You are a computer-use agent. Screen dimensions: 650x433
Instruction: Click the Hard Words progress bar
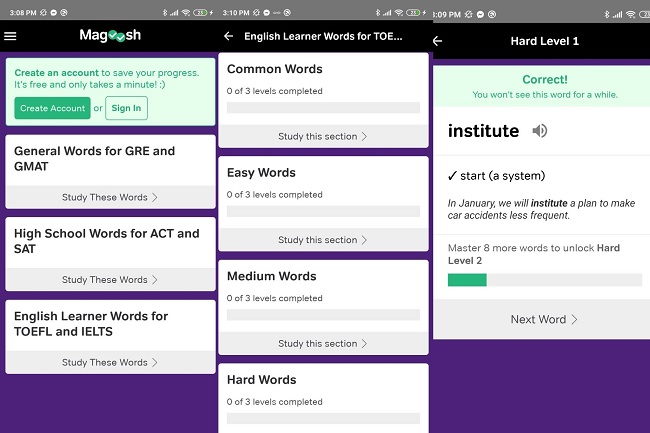click(323, 418)
